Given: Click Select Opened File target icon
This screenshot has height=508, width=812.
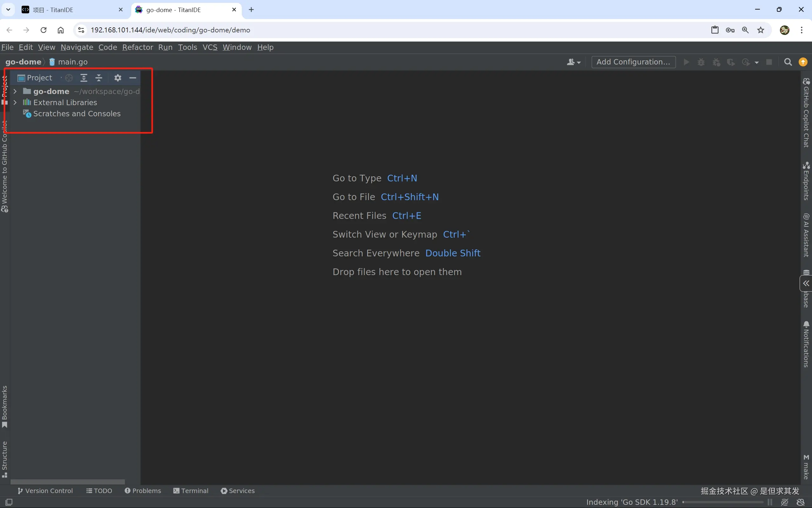Looking at the screenshot, I should tap(69, 78).
